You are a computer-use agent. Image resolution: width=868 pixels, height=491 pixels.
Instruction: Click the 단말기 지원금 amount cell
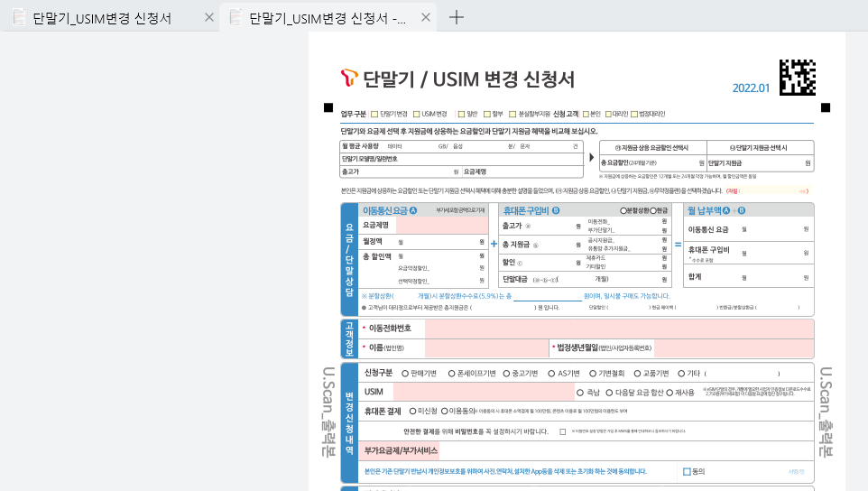(x=760, y=163)
